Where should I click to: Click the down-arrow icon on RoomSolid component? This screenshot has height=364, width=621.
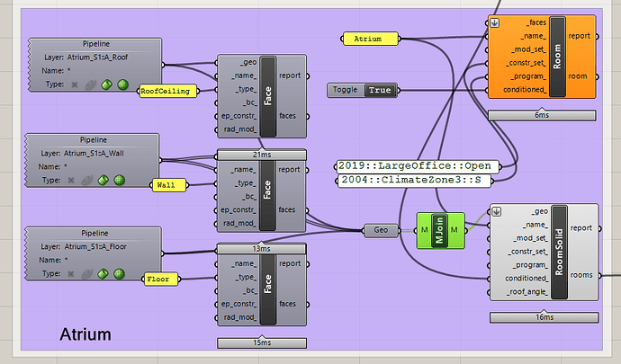496,212
